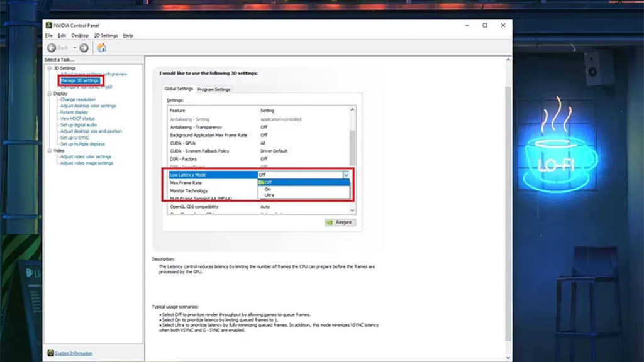Image resolution: width=644 pixels, height=362 pixels.
Task: Click the System Information icon
Action: [50, 353]
